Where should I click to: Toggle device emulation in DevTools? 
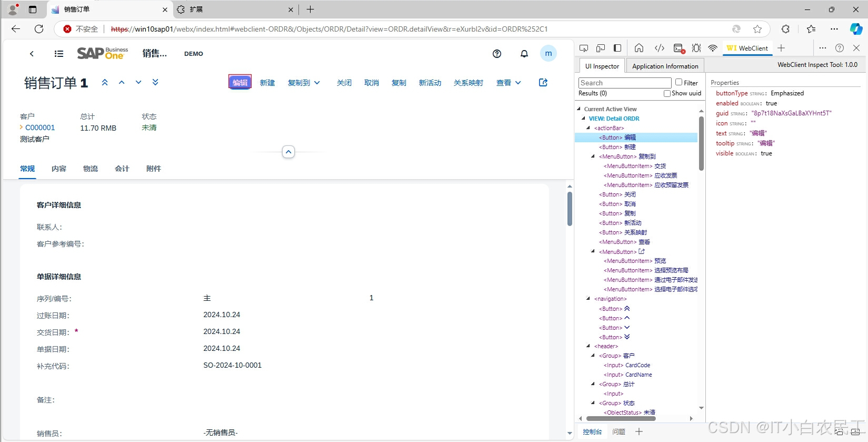[x=601, y=48]
